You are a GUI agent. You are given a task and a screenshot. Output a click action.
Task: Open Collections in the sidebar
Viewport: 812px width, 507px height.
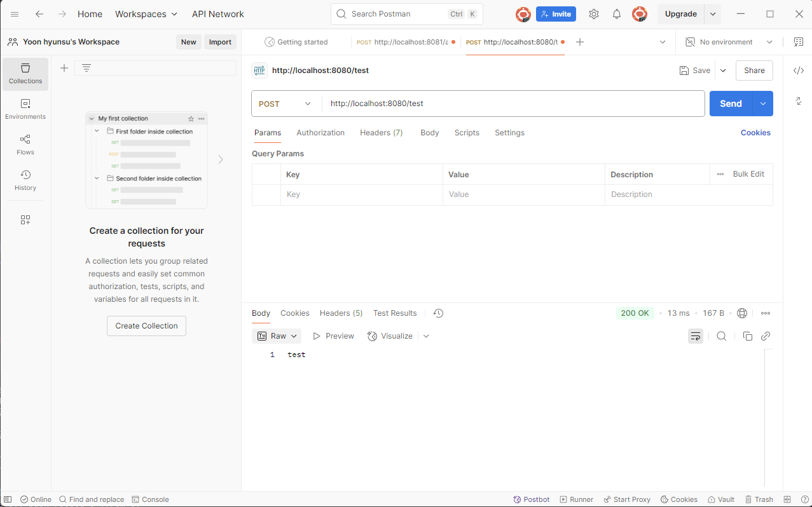point(25,74)
